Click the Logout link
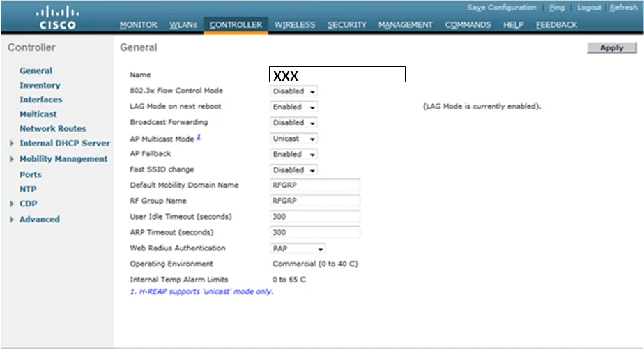 tap(589, 8)
